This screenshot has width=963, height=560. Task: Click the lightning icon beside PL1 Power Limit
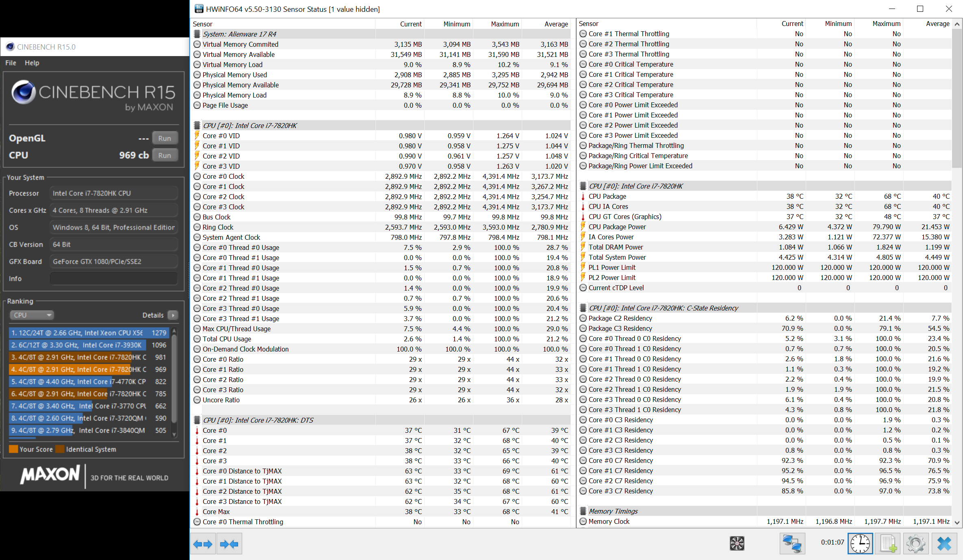coord(583,267)
